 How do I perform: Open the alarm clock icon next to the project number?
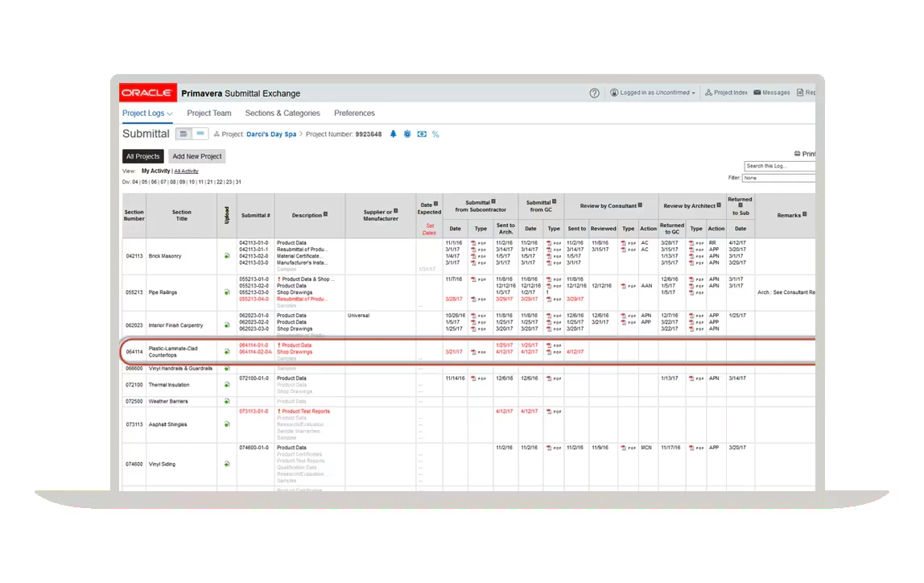pyautogui.click(x=407, y=134)
